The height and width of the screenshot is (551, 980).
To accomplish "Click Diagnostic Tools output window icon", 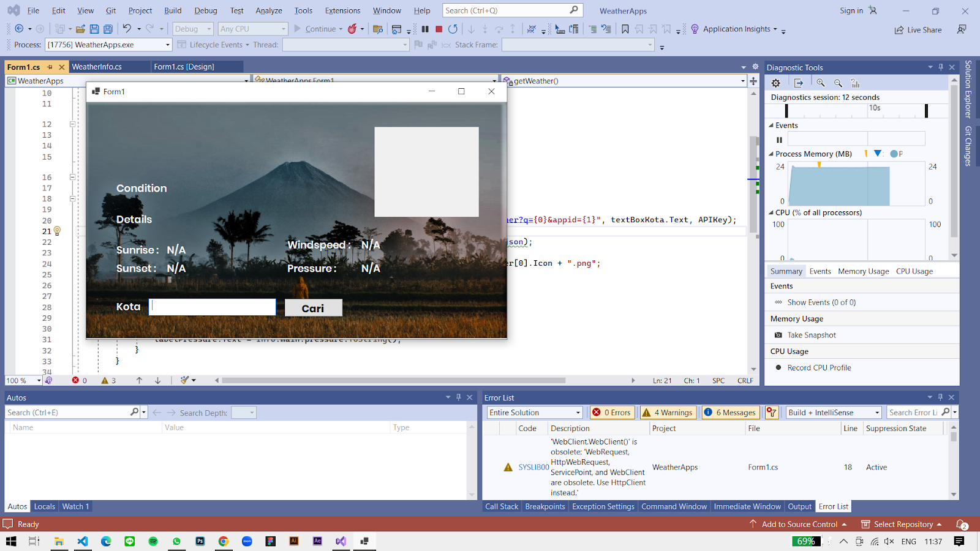I will click(x=799, y=83).
